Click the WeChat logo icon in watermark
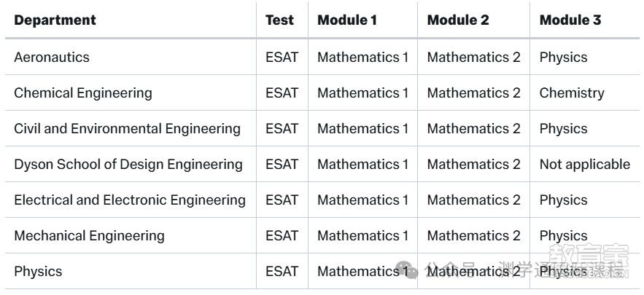Viewport: 644px width, 295px height. pyautogui.click(x=408, y=270)
